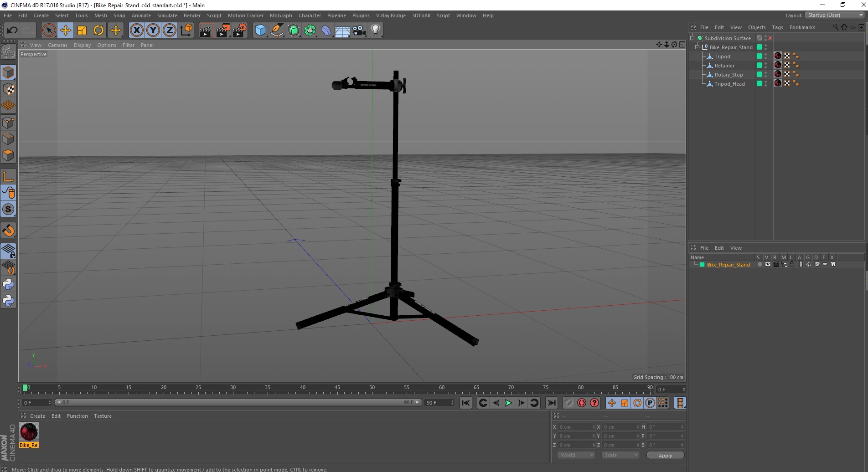The width and height of the screenshot is (868, 472).
Task: Activate the Scale tool
Action: coord(82,31)
